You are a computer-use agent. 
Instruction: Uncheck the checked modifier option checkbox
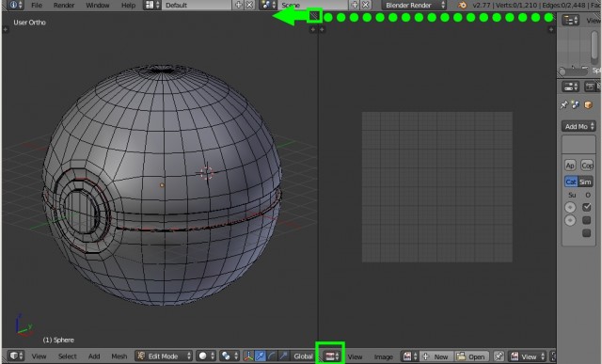[x=586, y=207]
